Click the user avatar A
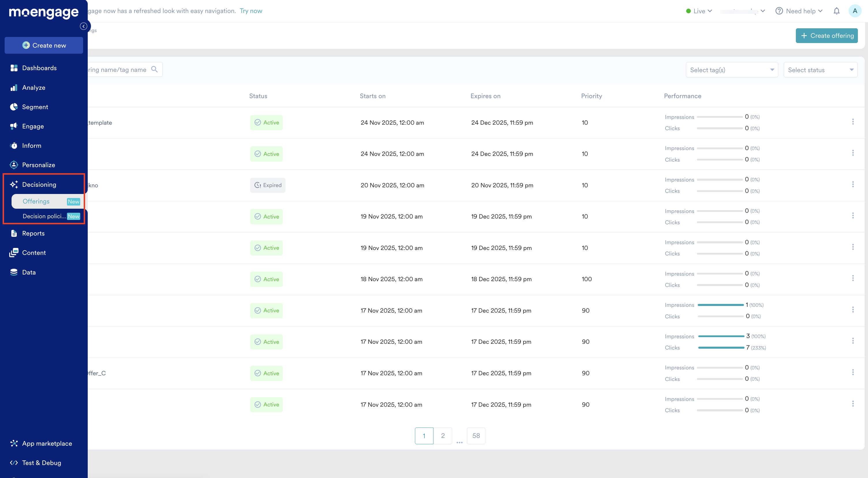868x478 pixels. [x=855, y=11]
